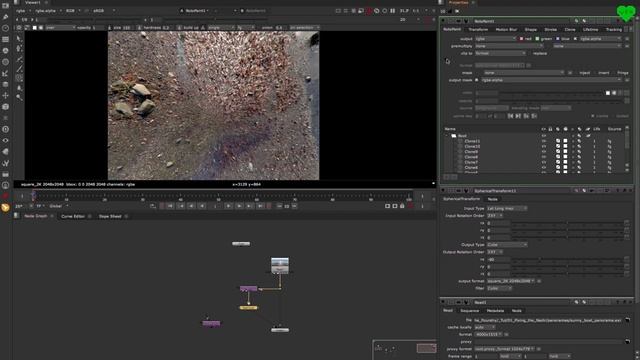Toggle the blue channel checkbox

tap(558, 39)
